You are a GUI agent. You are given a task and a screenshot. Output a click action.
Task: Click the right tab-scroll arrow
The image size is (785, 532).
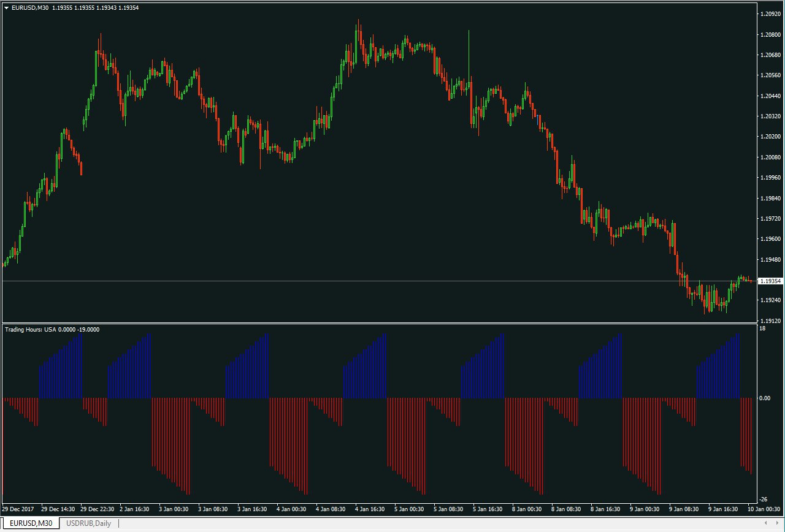click(777, 523)
